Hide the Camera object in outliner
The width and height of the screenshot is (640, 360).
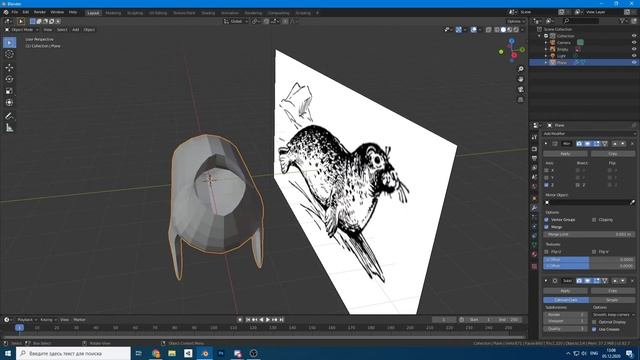point(634,42)
